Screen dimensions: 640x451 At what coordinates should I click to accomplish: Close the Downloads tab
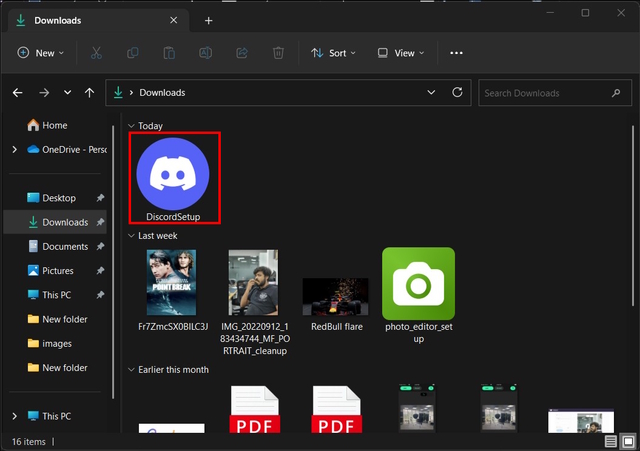tap(173, 20)
